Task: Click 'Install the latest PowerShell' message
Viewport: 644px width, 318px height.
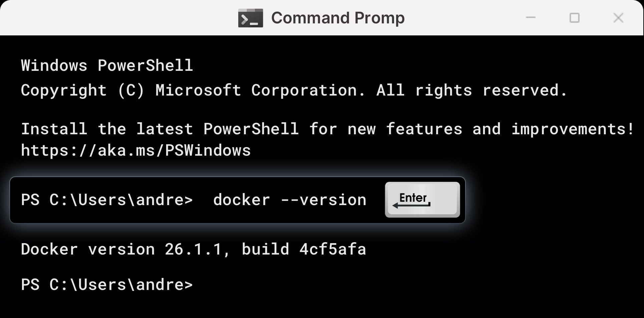Action: point(160,129)
